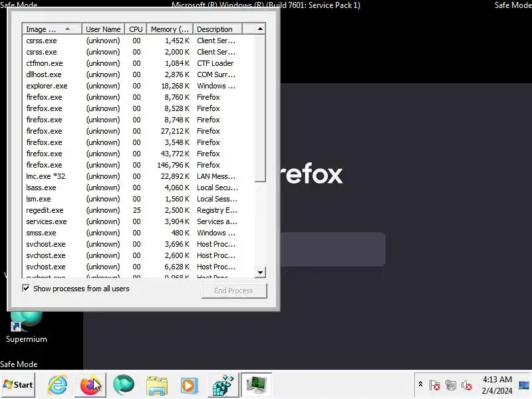
Task: Open the Supermium desktop shortcut
Action: pyautogui.click(x=26, y=327)
